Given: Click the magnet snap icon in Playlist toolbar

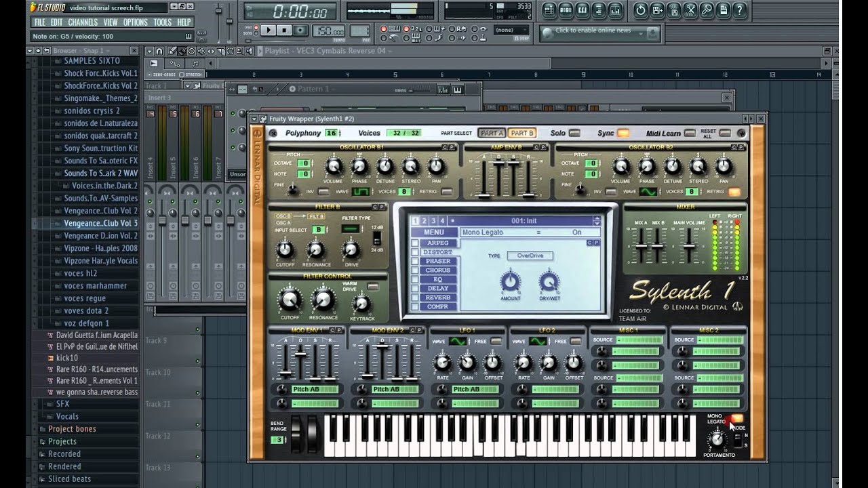Looking at the screenshot, I should coord(159,51).
